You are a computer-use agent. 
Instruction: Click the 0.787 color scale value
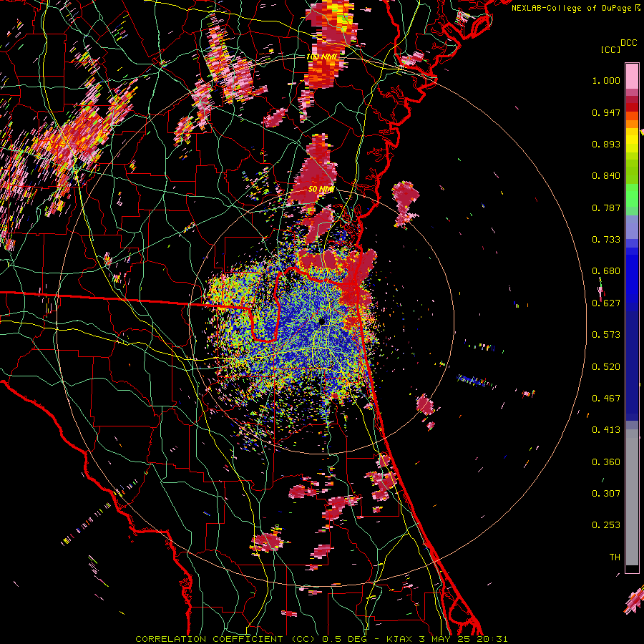point(606,208)
